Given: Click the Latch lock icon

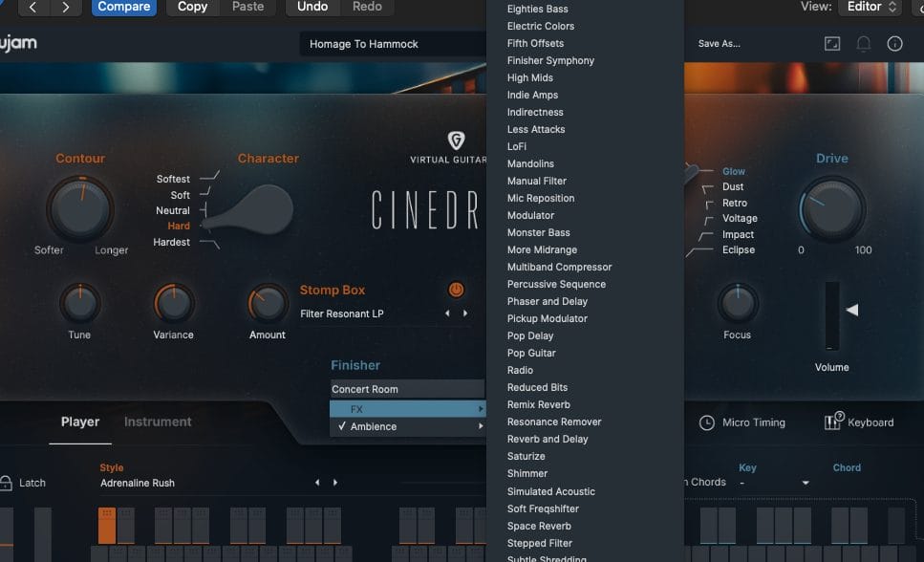Looking at the screenshot, I should [7, 483].
